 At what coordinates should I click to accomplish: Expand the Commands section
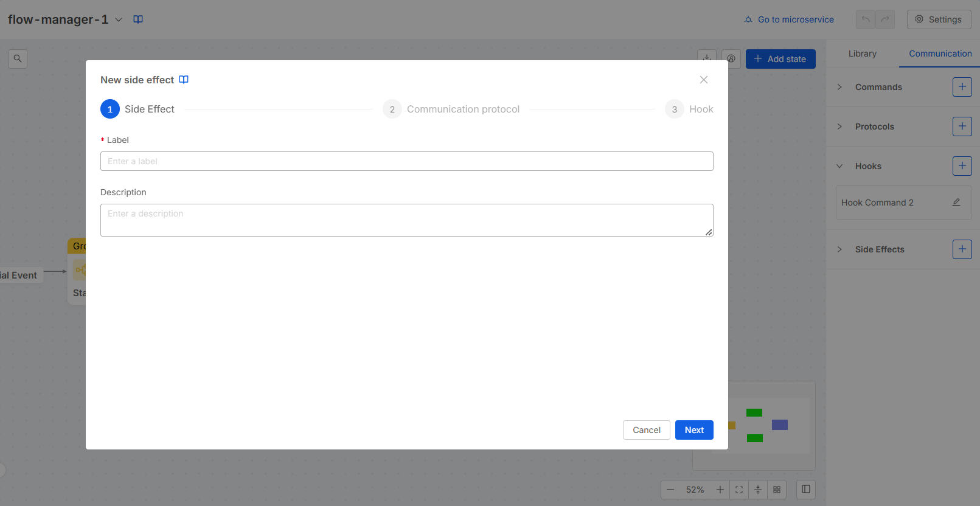coord(839,87)
